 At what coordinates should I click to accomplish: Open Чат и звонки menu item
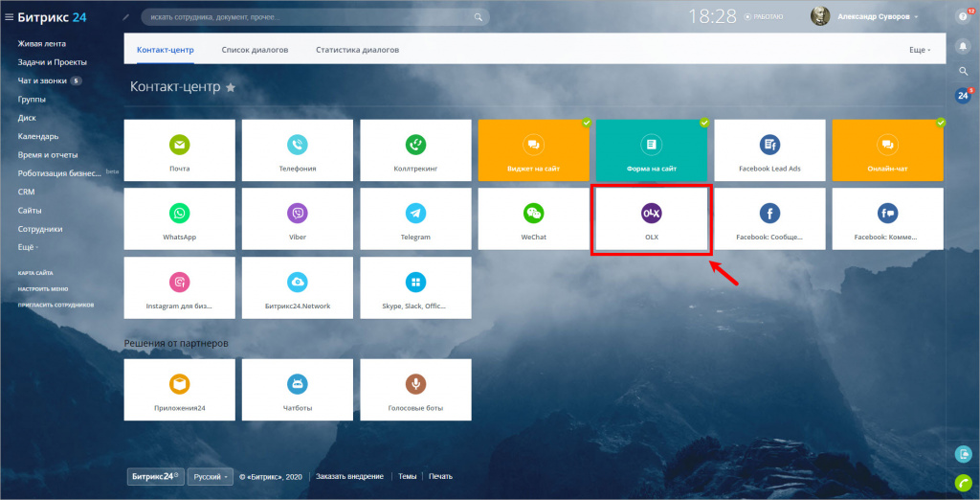tap(42, 80)
